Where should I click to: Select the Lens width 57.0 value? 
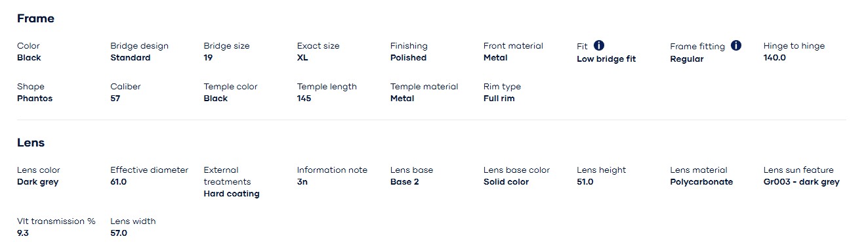pyautogui.click(x=119, y=233)
